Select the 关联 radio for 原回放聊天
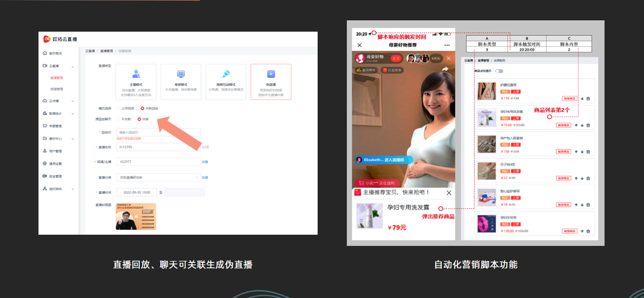This screenshot has height=298, width=644. tap(139, 119)
